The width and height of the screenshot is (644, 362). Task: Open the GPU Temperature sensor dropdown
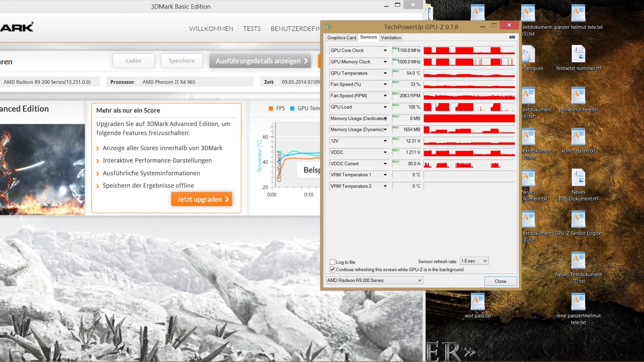tap(385, 73)
